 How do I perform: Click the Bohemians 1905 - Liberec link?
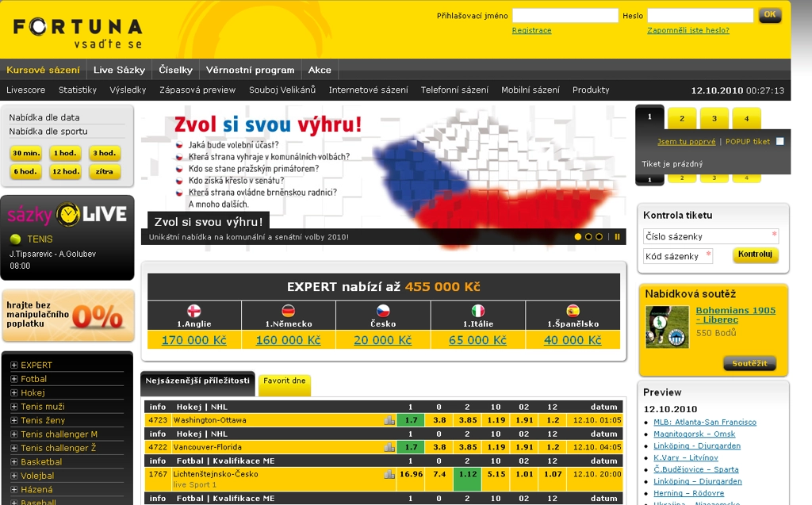point(735,315)
